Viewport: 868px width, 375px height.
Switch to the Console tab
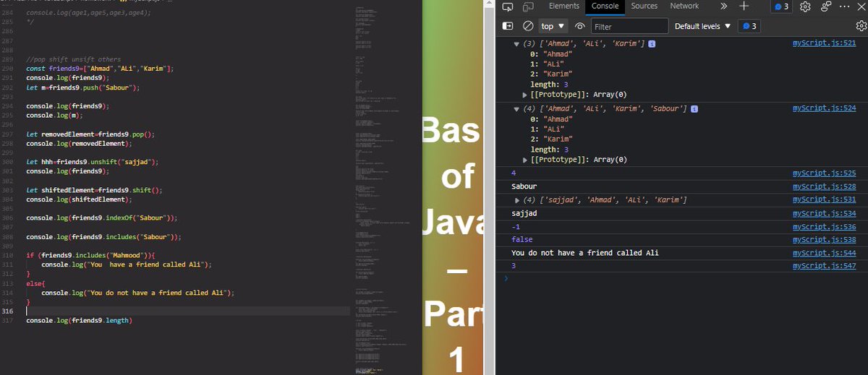(x=605, y=6)
